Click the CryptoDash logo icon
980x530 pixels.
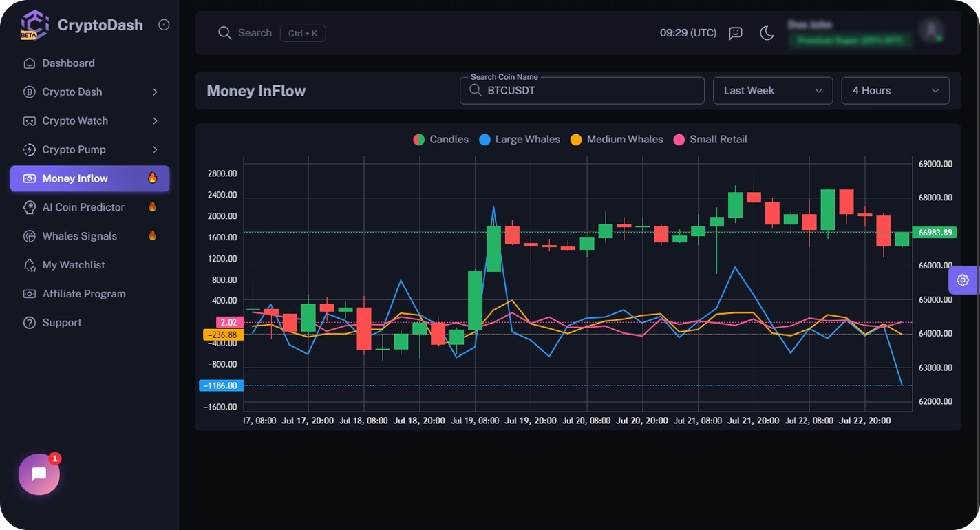coord(34,25)
